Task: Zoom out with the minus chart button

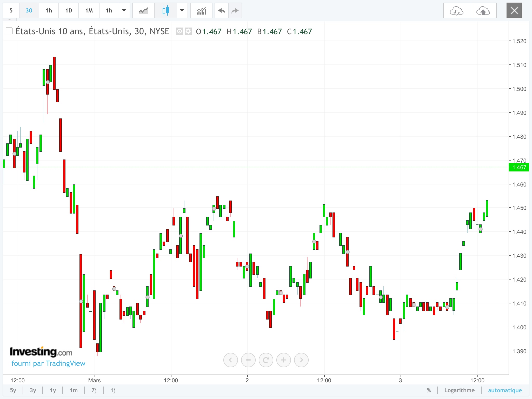Action: pyautogui.click(x=248, y=360)
